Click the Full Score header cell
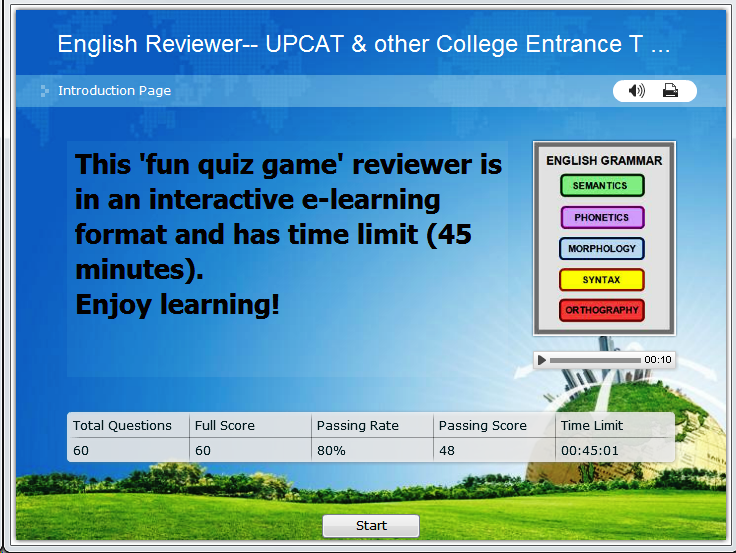Viewport: 736px width, 553px height. point(250,425)
